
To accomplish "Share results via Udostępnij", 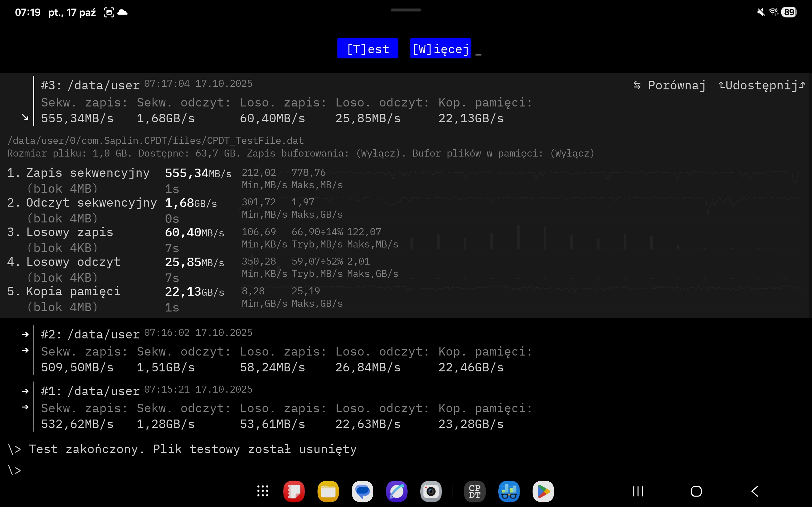I will 762,85.
